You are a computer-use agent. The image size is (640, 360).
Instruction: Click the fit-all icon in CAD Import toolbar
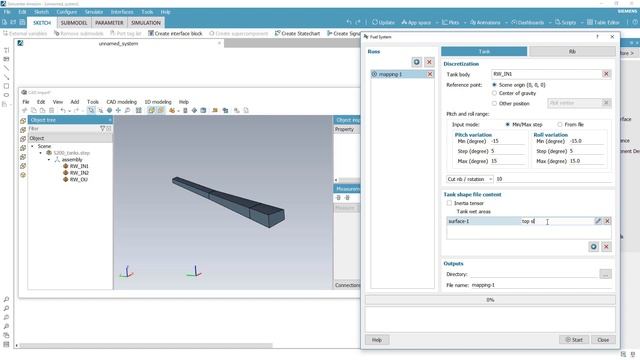138,110
